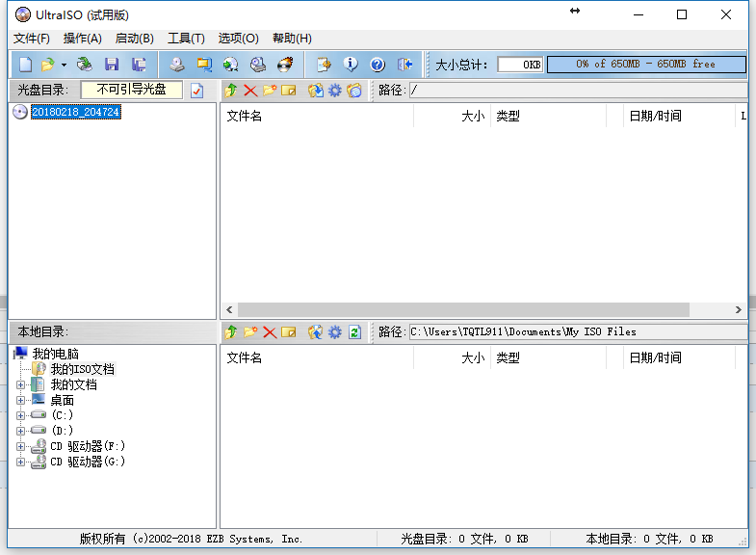Click the exit door arrow icon
The image size is (756, 555).
click(x=404, y=65)
